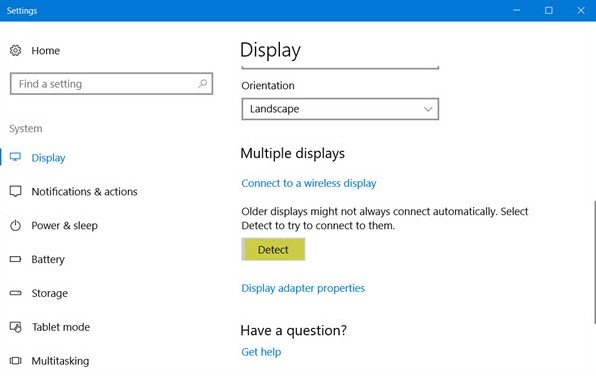Click the Display monitor icon in sidebar
Screen dimensions: 596x376
(x=16, y=157)
